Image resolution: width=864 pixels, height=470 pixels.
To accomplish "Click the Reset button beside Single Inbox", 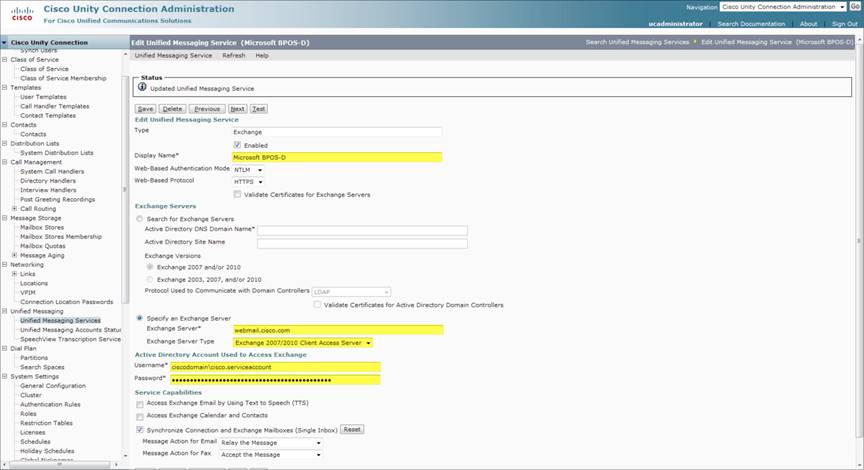I will 352,429.
